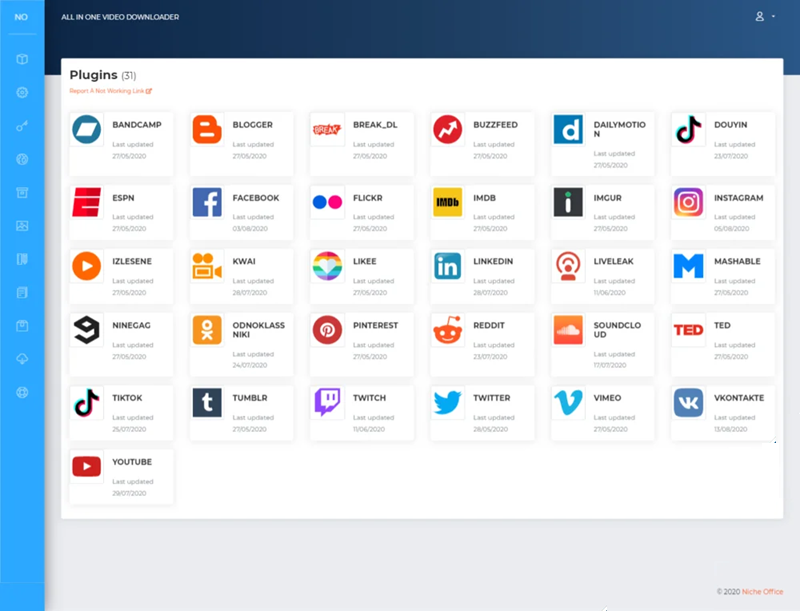Select the BANDCAMP plugin card title
Screen dimensions: 800x611
click(136, 125)
